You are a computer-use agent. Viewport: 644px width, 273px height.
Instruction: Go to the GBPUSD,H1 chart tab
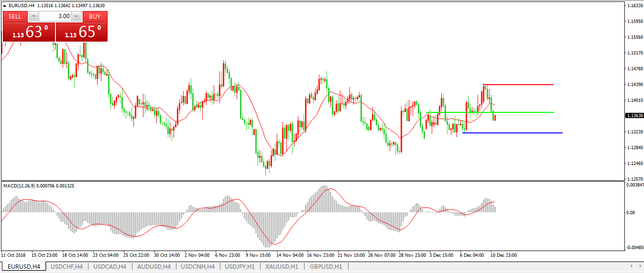326,267
